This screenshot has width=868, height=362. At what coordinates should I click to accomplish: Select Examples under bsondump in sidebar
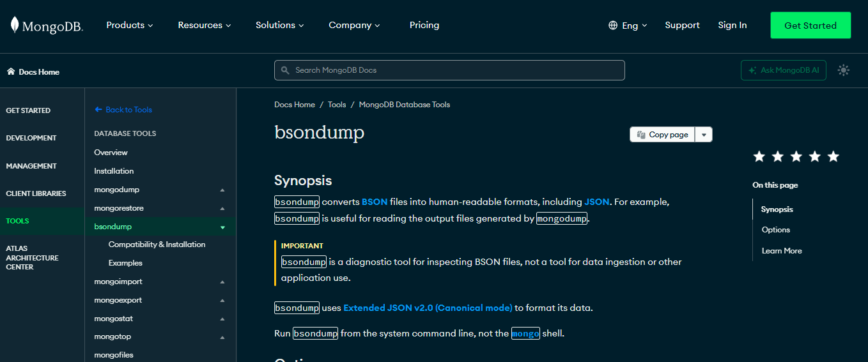point(125,263)
